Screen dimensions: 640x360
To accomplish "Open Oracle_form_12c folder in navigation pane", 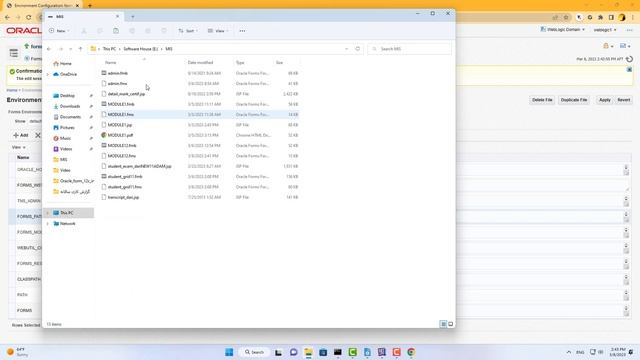I will coord(73,181).
